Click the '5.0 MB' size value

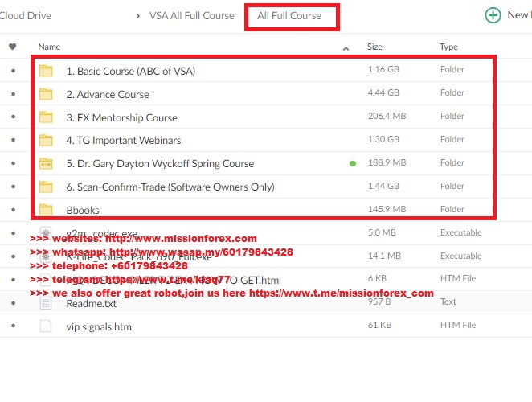pyautogui.click(x=382, y=232)
